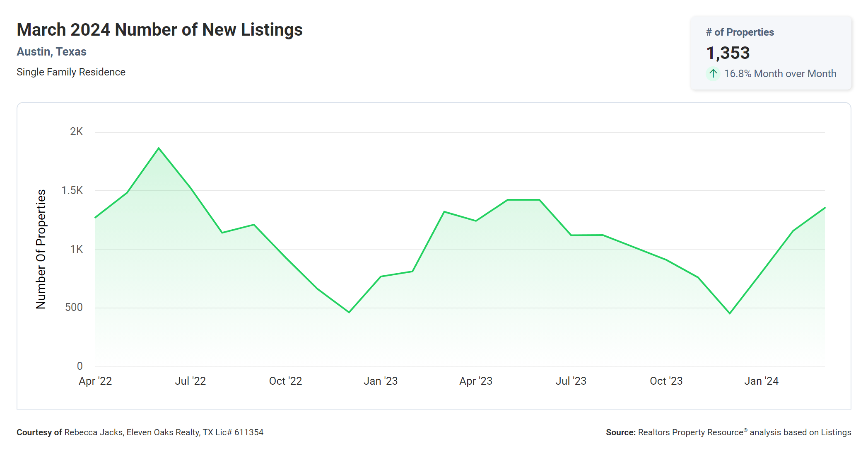Click the March 2024 endpoint of line
This screenshot has height=456, width=868.
pyautogui.click(x=825, y=208)
